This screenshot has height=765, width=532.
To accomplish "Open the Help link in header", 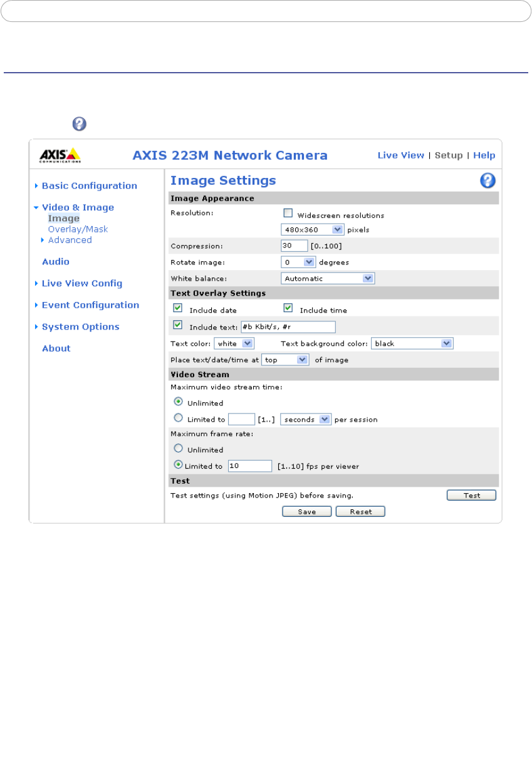I will coord(484,155).
